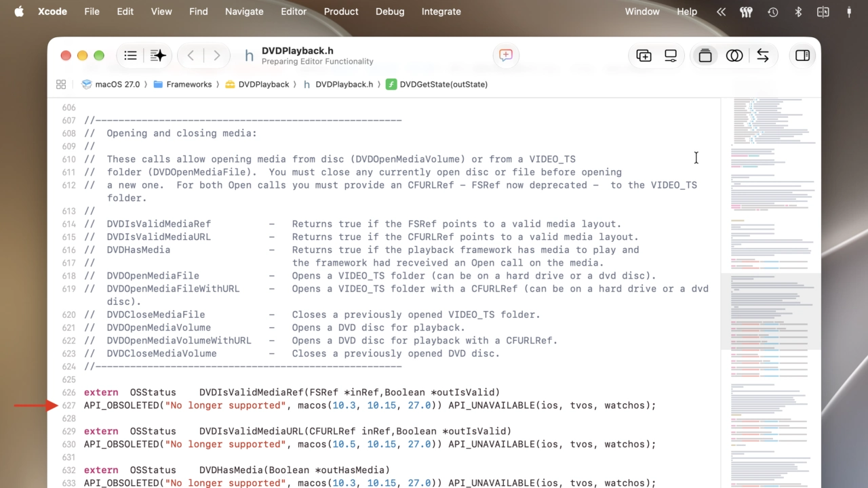Click DVDCloseMediaFile in the line 620 comment

156,314
